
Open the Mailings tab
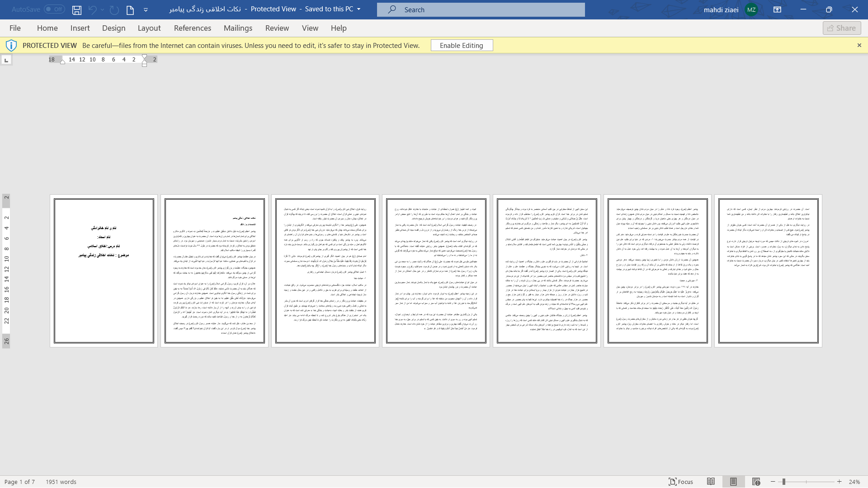(238, 28)
